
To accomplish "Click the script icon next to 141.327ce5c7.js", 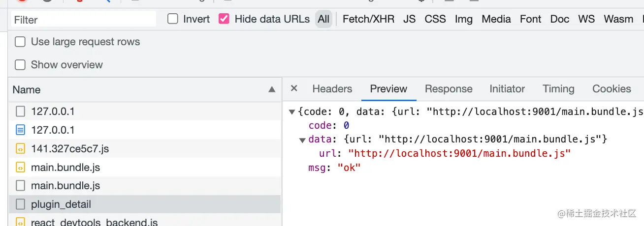I will point(20,149).
